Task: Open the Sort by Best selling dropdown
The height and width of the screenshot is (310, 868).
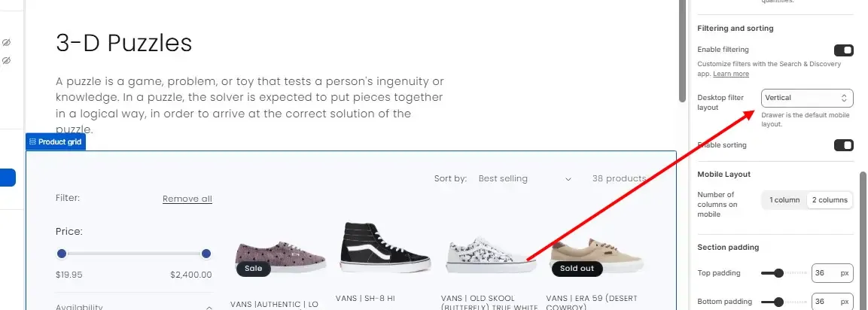Action: 524,178
